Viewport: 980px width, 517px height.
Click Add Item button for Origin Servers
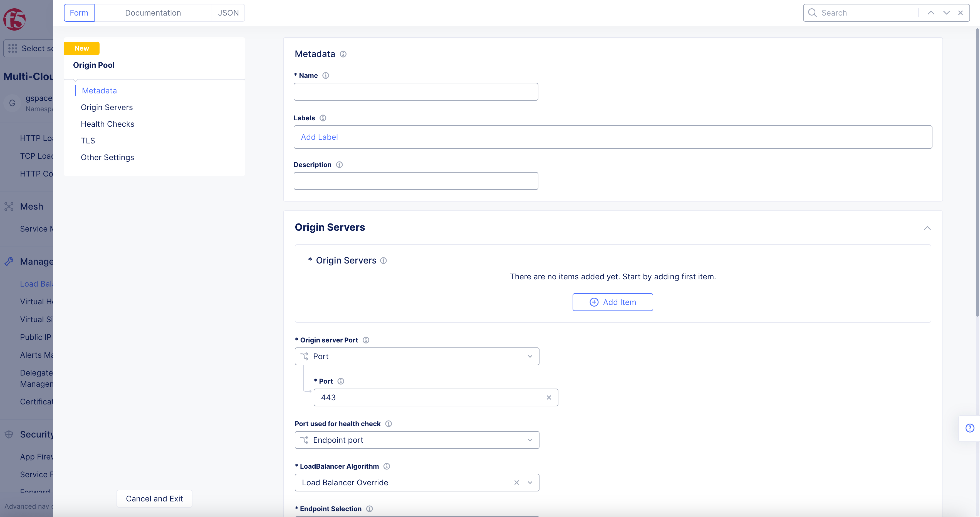point(612,302)
